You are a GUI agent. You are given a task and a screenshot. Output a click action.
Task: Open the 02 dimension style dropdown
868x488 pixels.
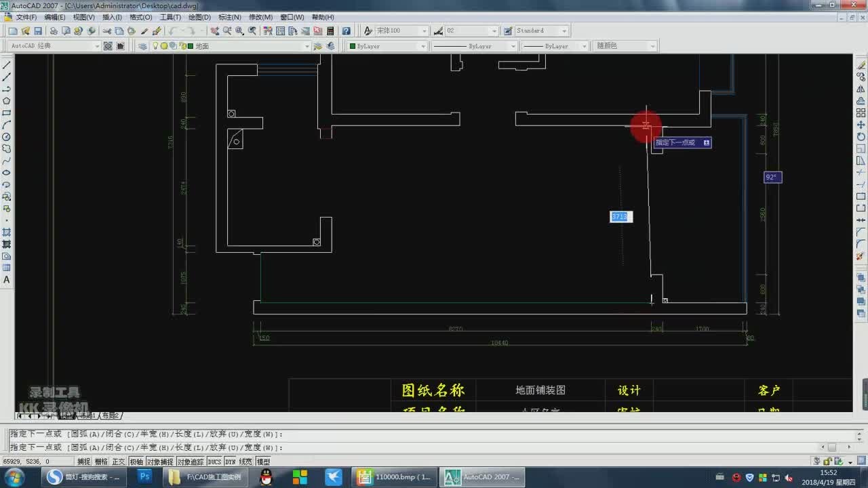pos(472,31)
